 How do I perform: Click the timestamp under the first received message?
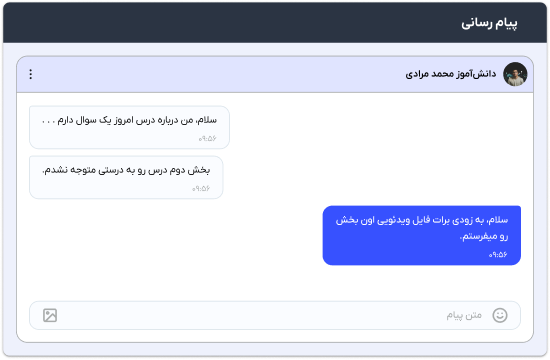click(207, 139)
